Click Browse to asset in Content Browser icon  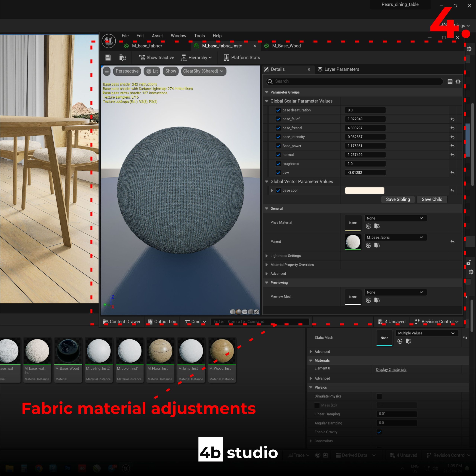coord(123,58)
